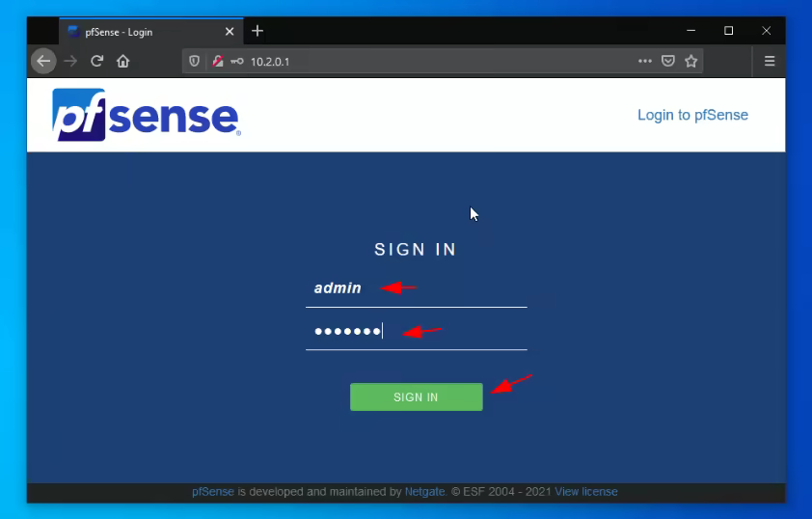Open the pfSense footer link
Screen dimensions: 812x519
tap(213, 492)
